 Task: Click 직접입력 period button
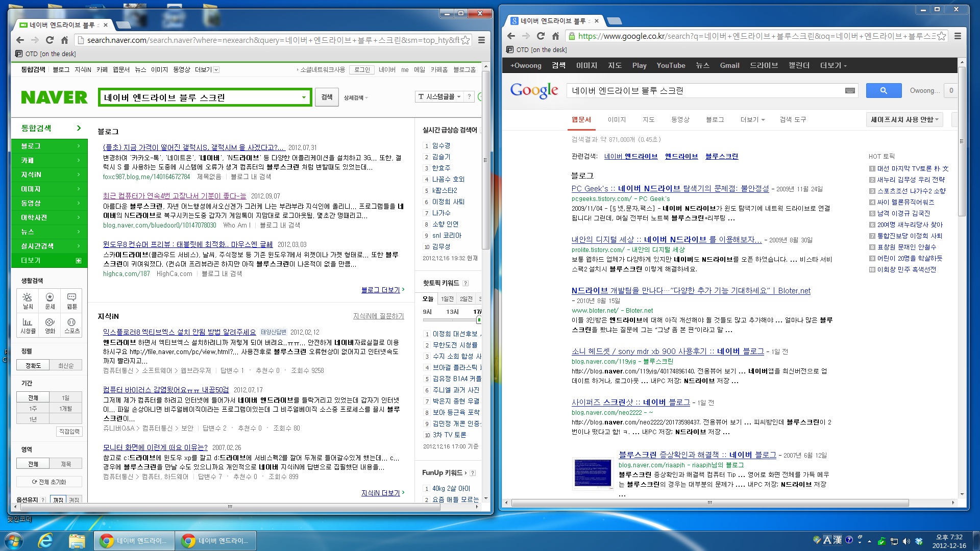[69, 431]
